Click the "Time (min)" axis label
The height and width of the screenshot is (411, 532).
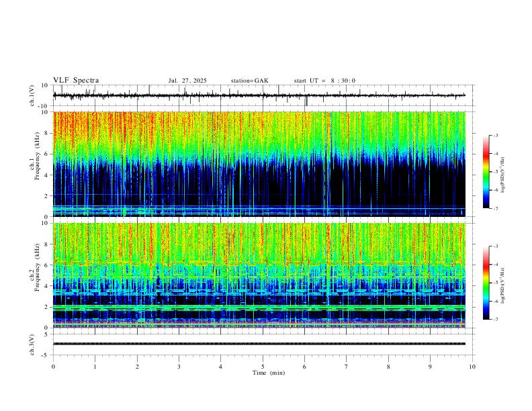(269, 373)
